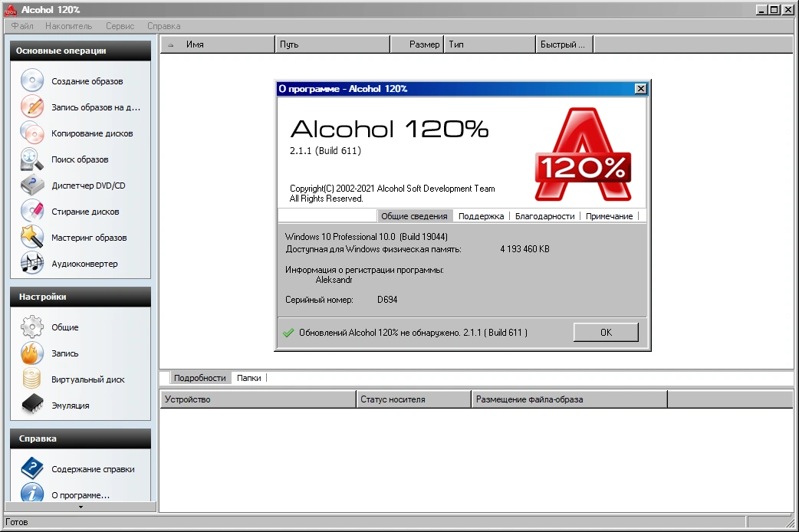Screen dimensions: 799x532
Task: Click the Alcohol 120% title bar icon
Action: pyautogui.click(x=11, y=10)
